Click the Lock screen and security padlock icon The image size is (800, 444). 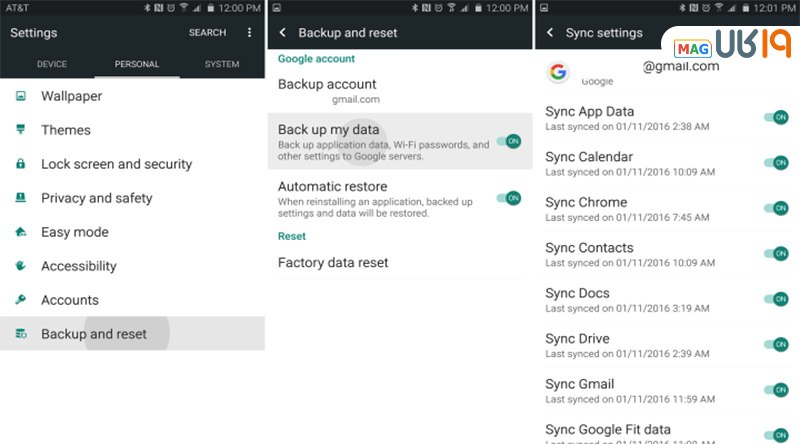pos(20,164)
